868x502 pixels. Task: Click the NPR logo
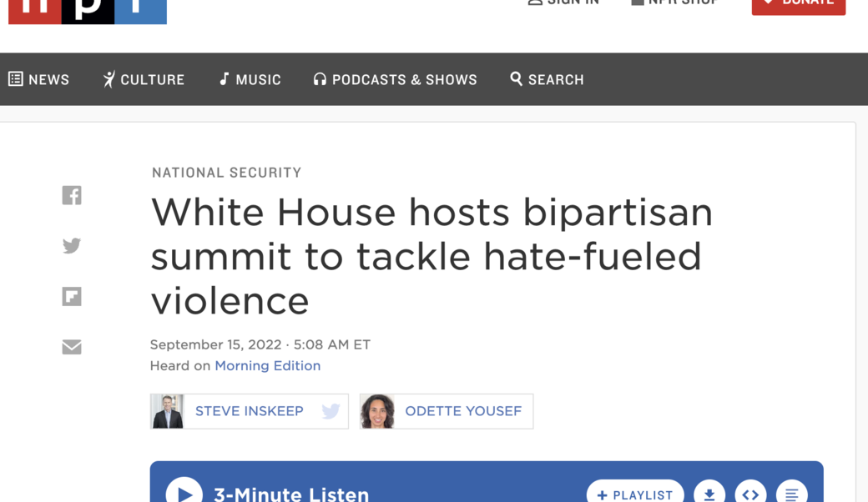coord(88,10)
